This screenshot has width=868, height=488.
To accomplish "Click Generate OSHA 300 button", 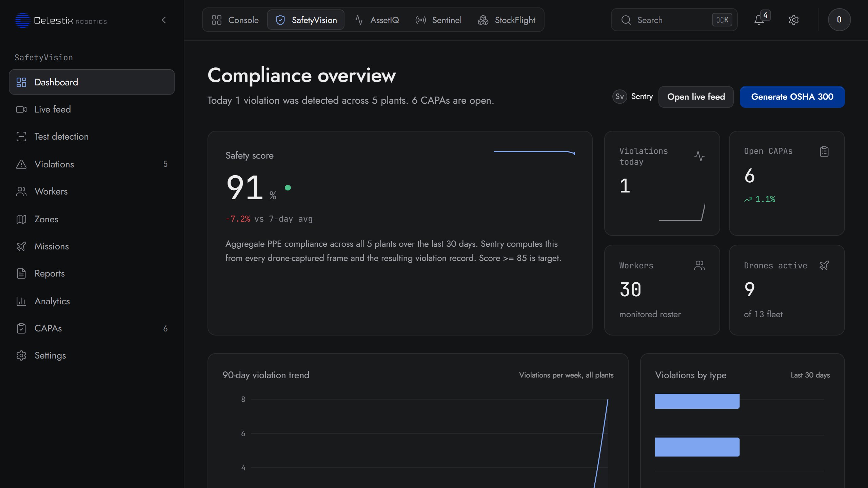I will coord(792,97).
